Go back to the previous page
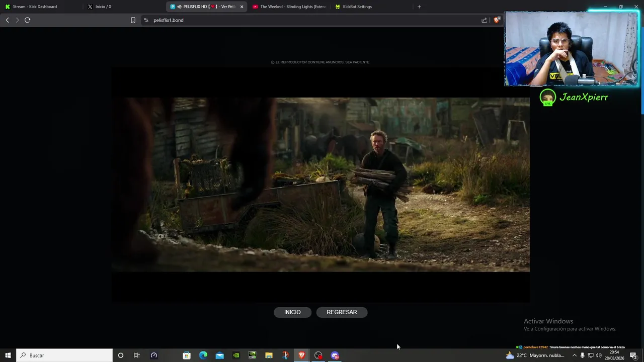Image resolution: width=644 pixels, height=362 pixels. pyautogui.click(x=7, y=20)
